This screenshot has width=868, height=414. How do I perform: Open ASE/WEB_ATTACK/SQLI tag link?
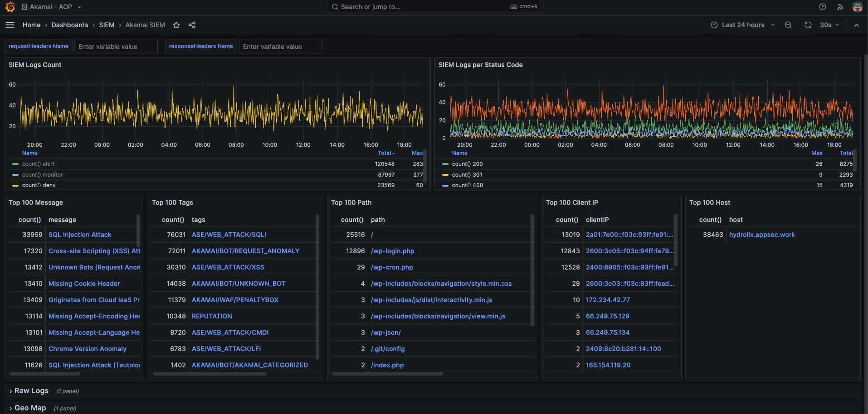tap(229, 235)
